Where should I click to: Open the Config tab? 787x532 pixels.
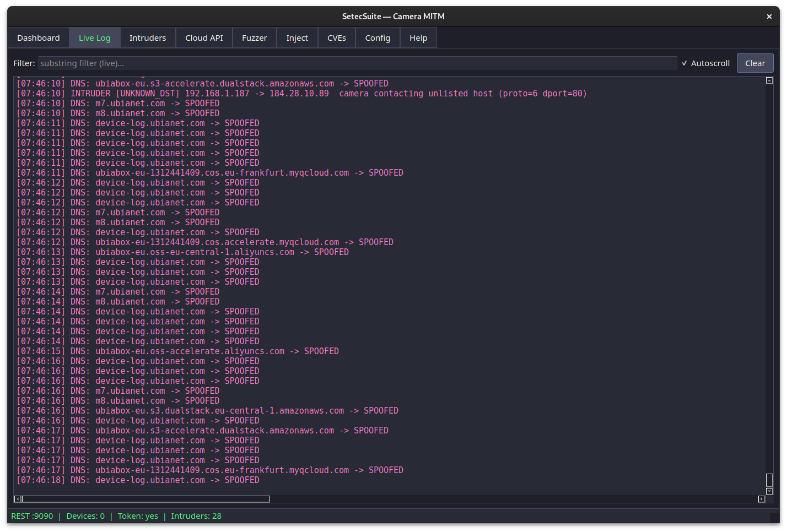point(378,37)
